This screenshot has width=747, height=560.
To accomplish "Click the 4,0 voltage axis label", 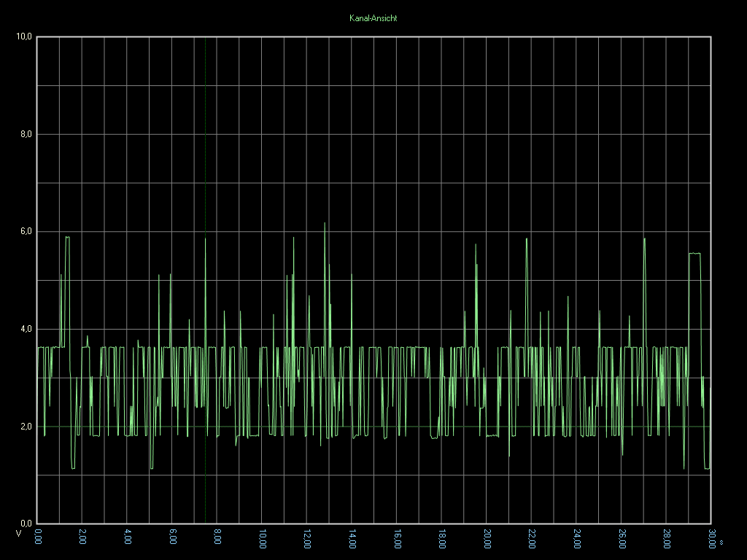I will [26, 329].
